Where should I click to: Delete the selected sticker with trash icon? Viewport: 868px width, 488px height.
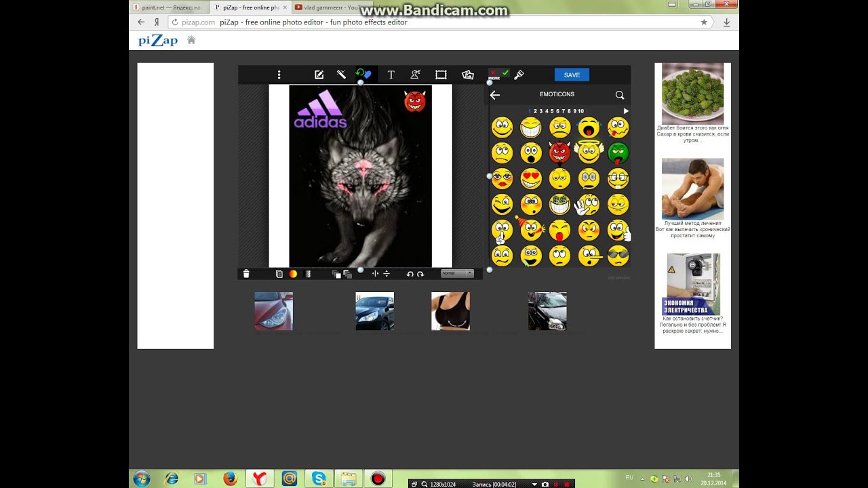click(x=246, y=274)
